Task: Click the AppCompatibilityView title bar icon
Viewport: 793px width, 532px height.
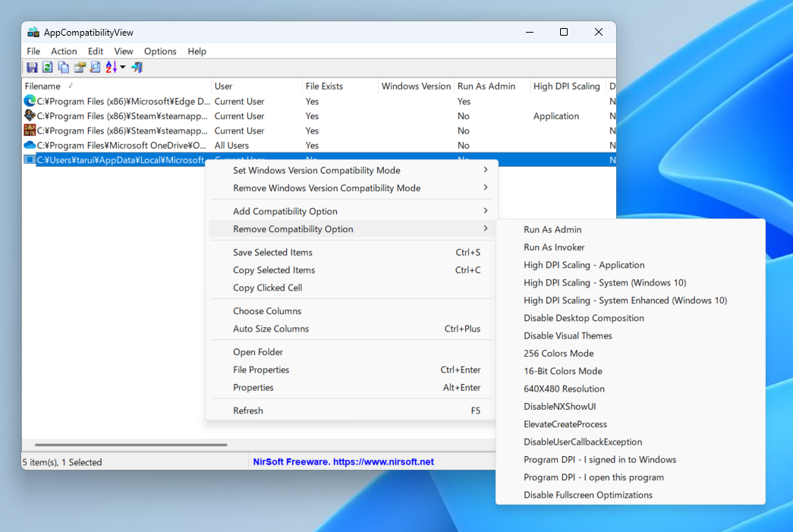Action: 33,33
